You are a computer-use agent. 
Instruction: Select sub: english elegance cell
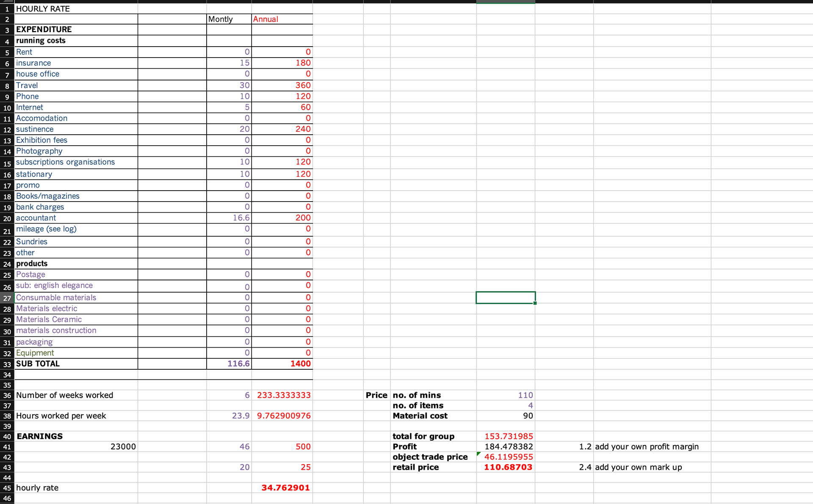[x=76, y=286]
